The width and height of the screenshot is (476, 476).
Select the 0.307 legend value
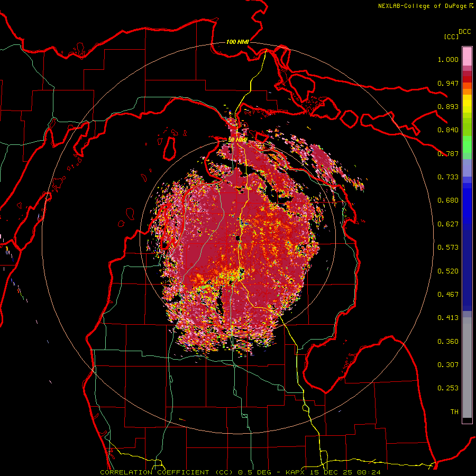448,365
